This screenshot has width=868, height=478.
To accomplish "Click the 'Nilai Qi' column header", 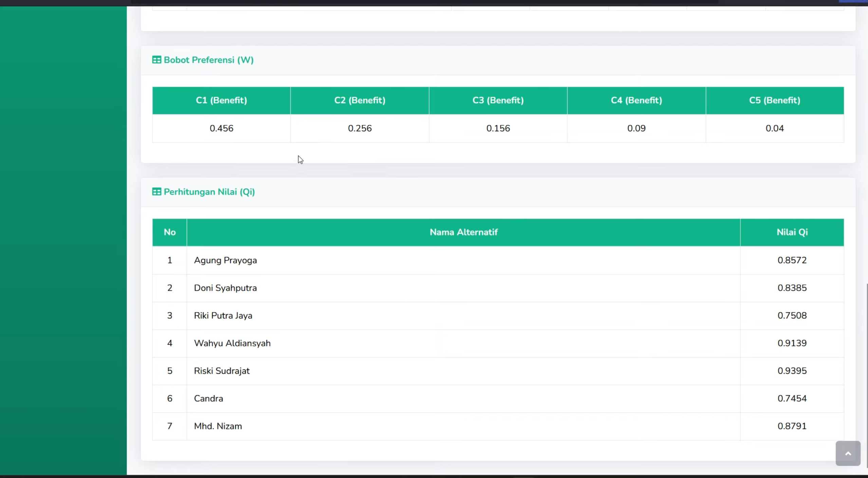I will [792, 232].
